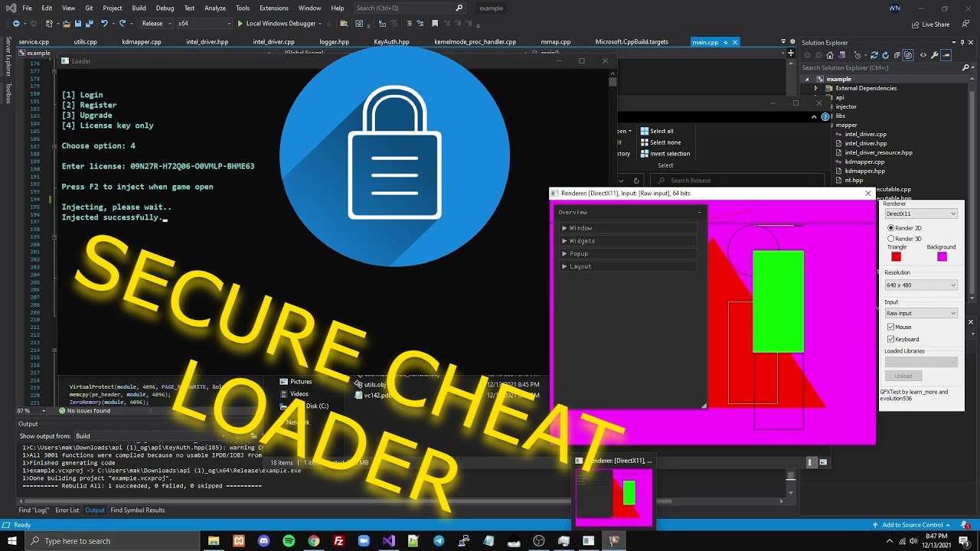Image resolution: width=980 pixels, height=551 pixels.
Task: Expand the Widgets section in Overview
Action: (x=628, y=241)
